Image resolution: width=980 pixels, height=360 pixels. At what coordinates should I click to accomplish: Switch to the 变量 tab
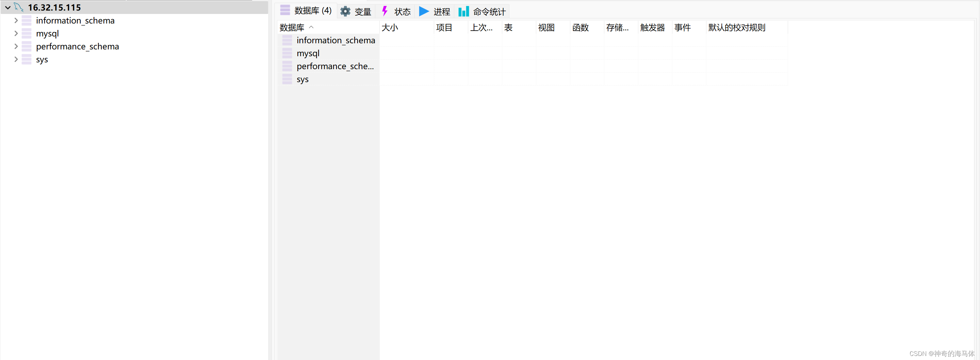point(357,12)
